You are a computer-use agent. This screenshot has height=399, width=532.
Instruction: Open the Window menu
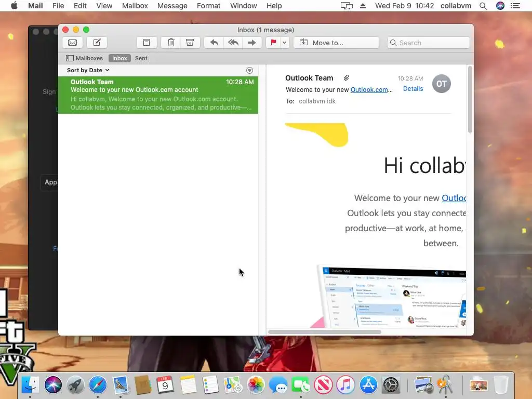(x=244, y=6)
